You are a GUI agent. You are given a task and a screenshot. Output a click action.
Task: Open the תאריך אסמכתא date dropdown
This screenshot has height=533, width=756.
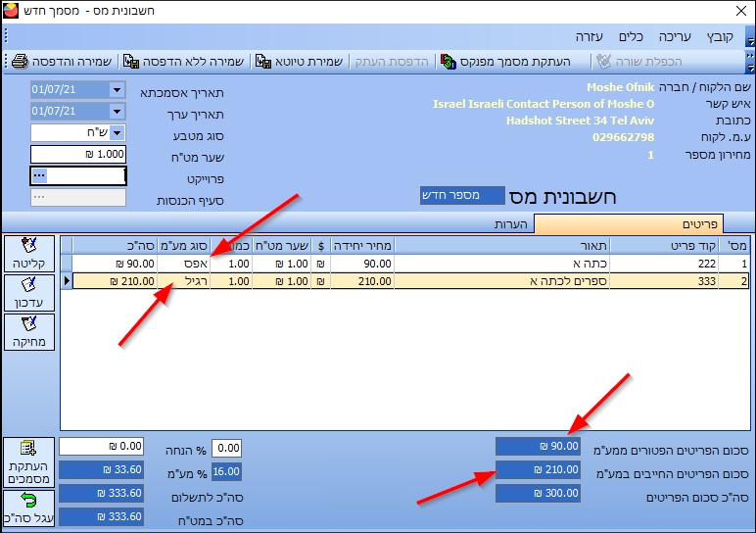[x=118, y=90]
